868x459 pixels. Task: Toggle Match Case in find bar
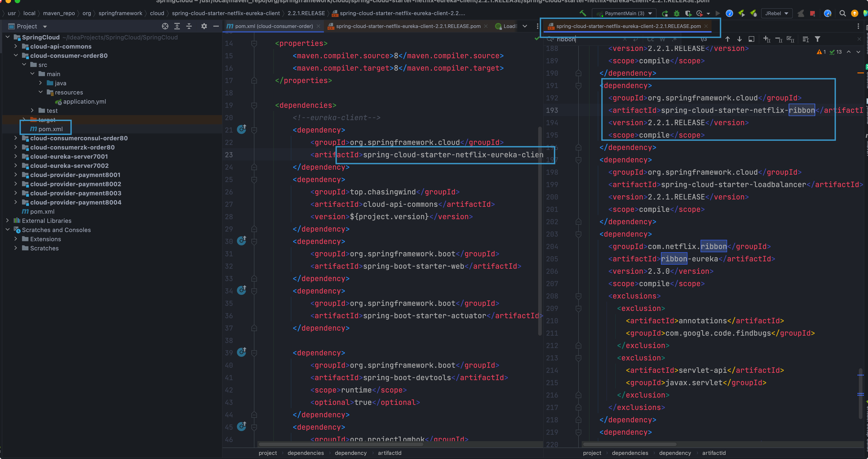coord(650,39)
